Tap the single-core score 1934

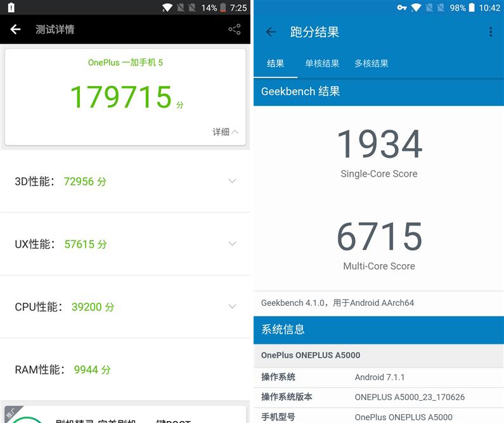coord(379,144)
